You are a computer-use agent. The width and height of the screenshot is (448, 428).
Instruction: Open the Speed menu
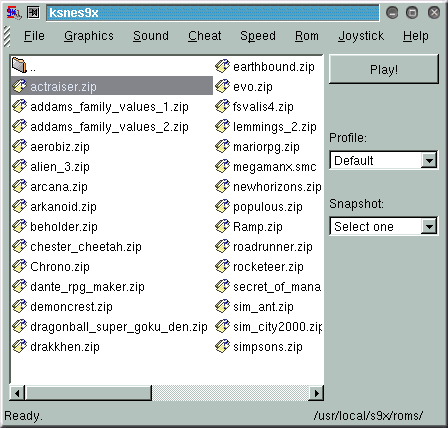point(258,36)
